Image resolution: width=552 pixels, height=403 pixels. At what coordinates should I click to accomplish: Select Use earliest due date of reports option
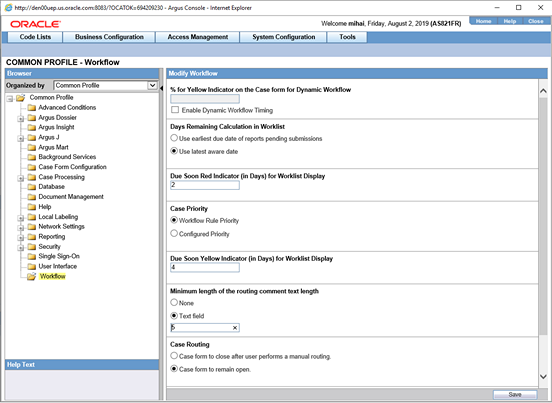[x=174, y=138]
